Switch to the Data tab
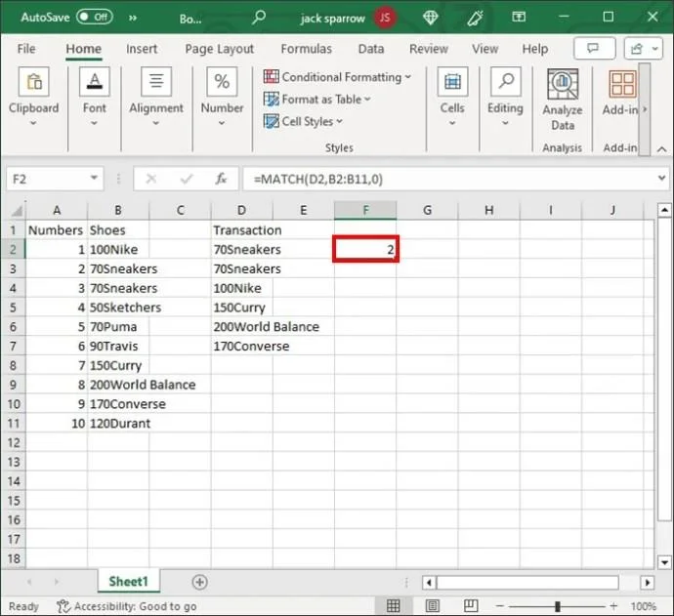Screen dimensions: 674x616 (x=371, y=49)
